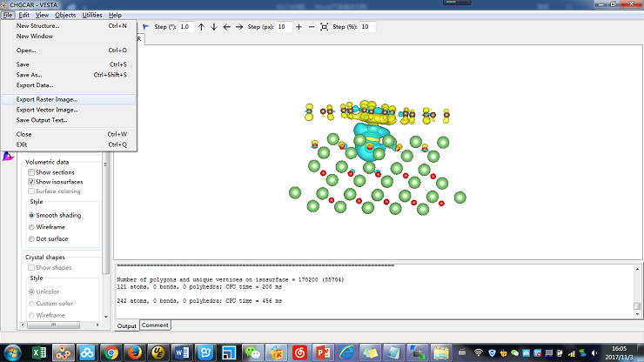
Task: Click the rotate down arrow icon
Action: pos(214,27)
